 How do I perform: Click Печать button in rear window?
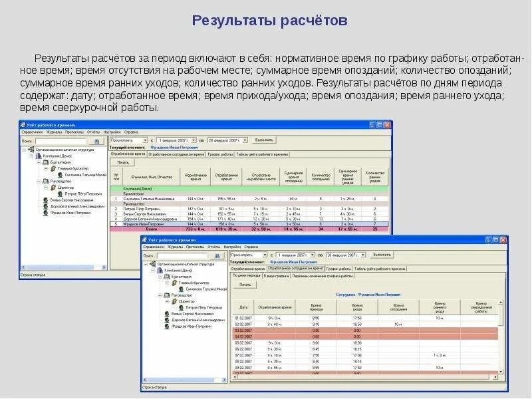pyautogui.click(x=123, y=162)
